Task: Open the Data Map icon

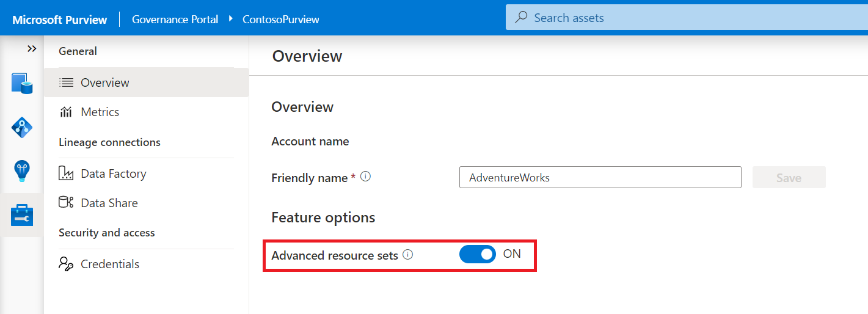Action: (22, 127)
